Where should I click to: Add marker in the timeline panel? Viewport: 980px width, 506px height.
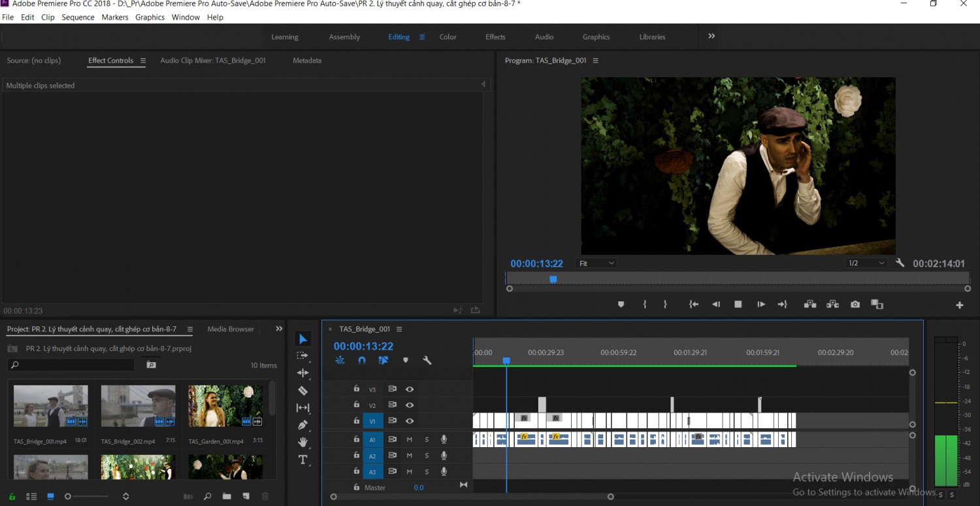coord(406,360)
